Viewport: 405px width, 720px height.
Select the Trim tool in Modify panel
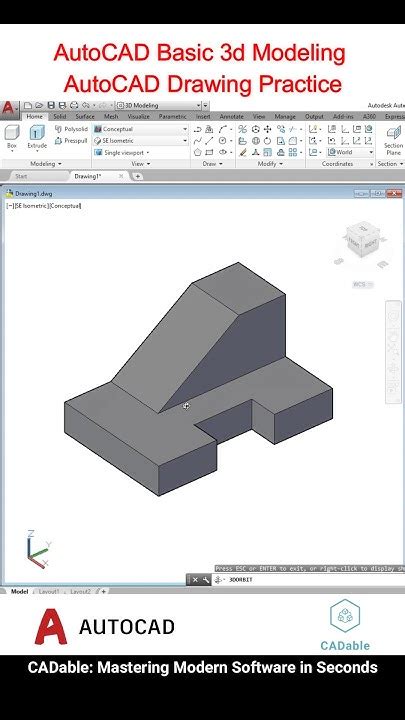click(292, 129)
